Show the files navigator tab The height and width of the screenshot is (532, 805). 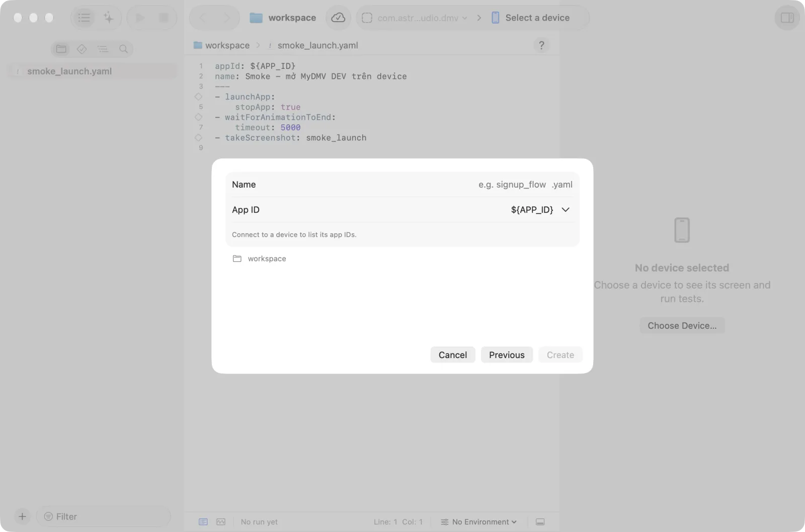coord(61,49)
